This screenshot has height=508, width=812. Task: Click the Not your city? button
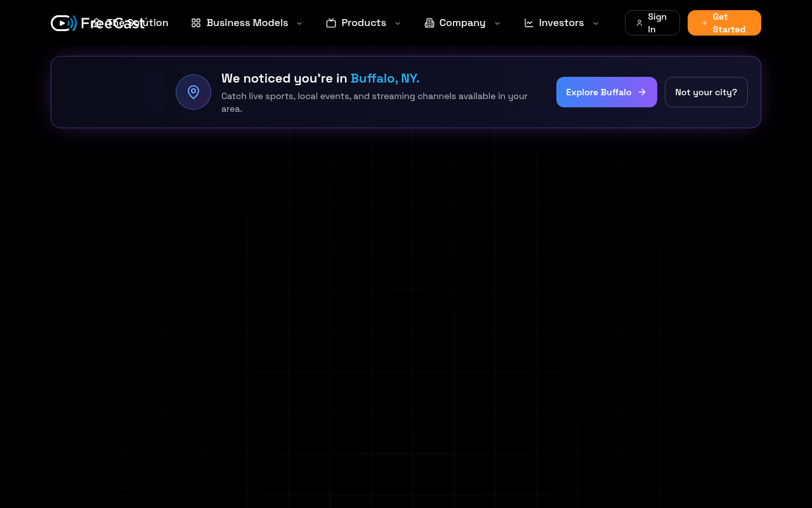(706, 92)
